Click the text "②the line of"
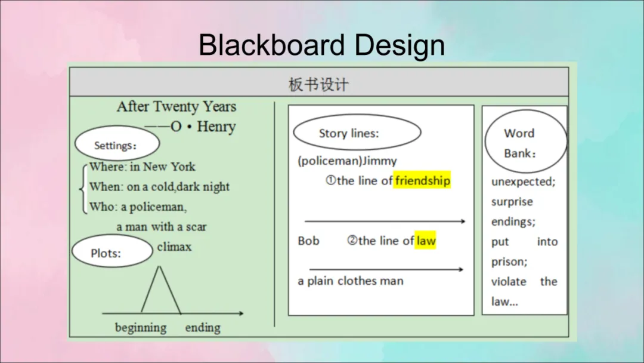This screenshot has height=363, width=644. [380, 241]
